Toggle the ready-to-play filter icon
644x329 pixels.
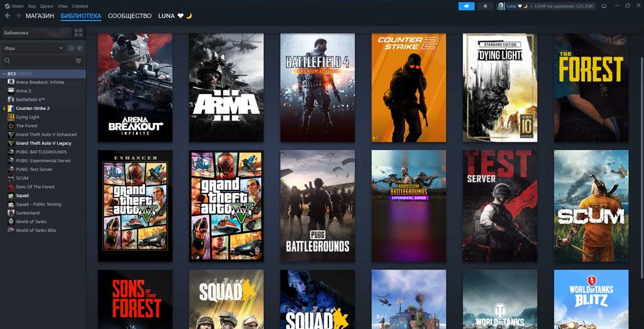[x=80, y=48]
